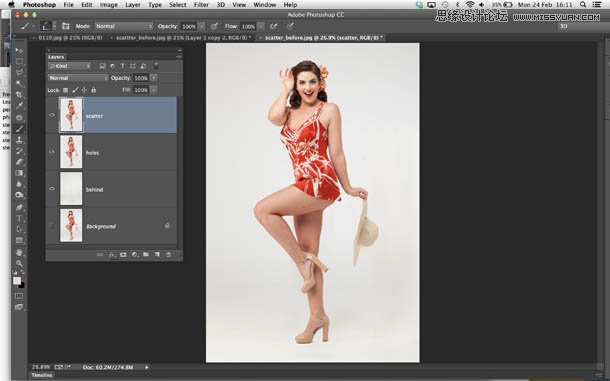Open the Timeline panel tab
This screenshot has width=610, height=381.
click(42, 375)
